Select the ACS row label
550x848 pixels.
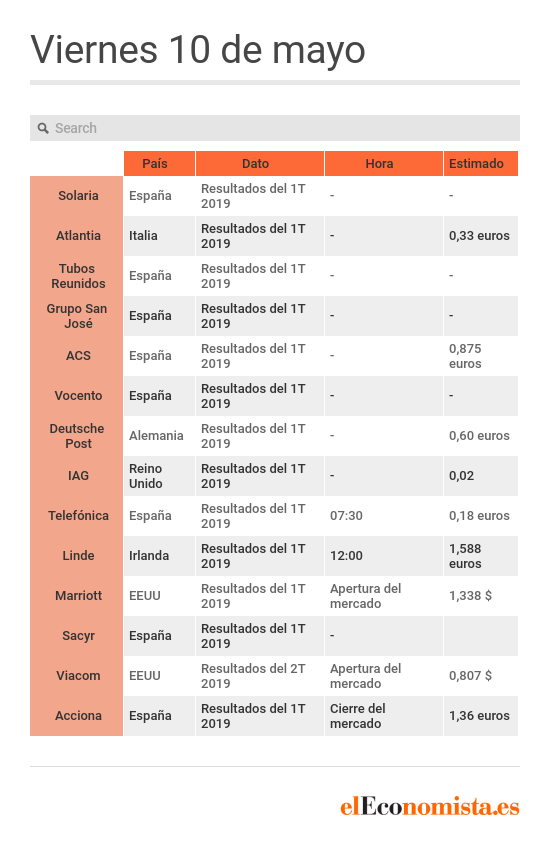(77, 356)
